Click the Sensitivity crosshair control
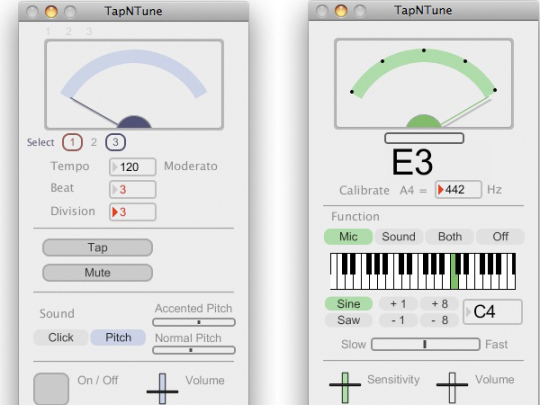 [345, 388]
